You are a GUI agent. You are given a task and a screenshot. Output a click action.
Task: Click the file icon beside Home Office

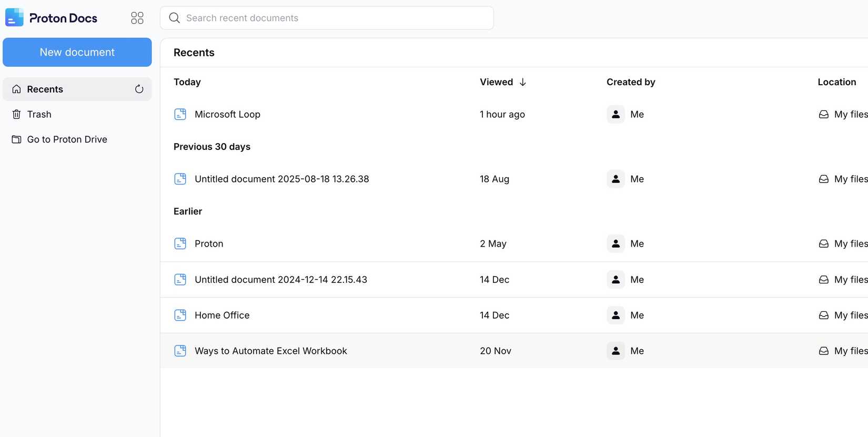point(180,315)
